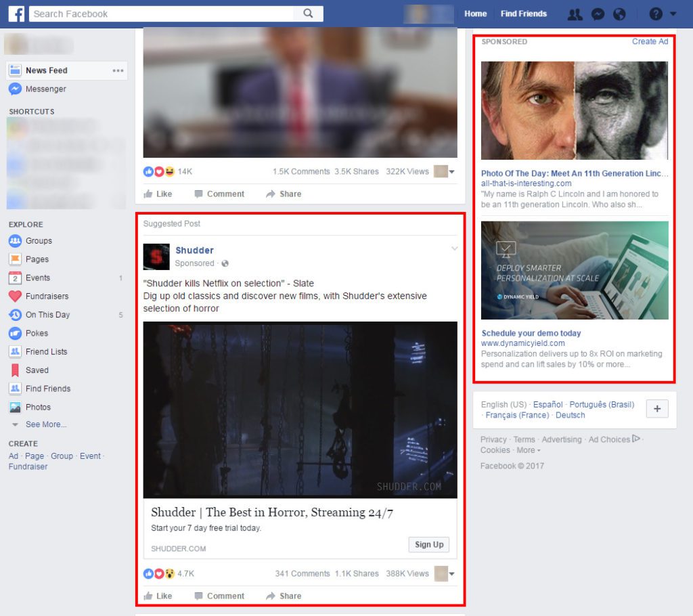Open the friend requests icon
This screenshot has width=693, height=616.
[x=575, y=14]
